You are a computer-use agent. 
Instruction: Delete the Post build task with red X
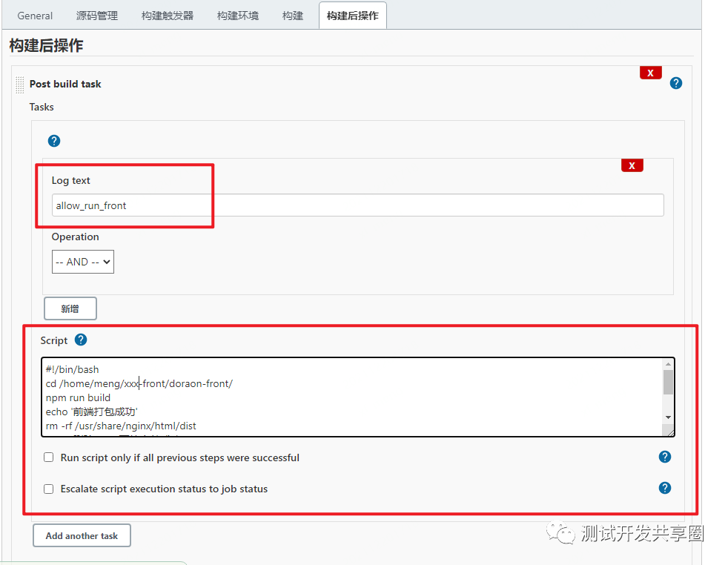pos(650,72)
